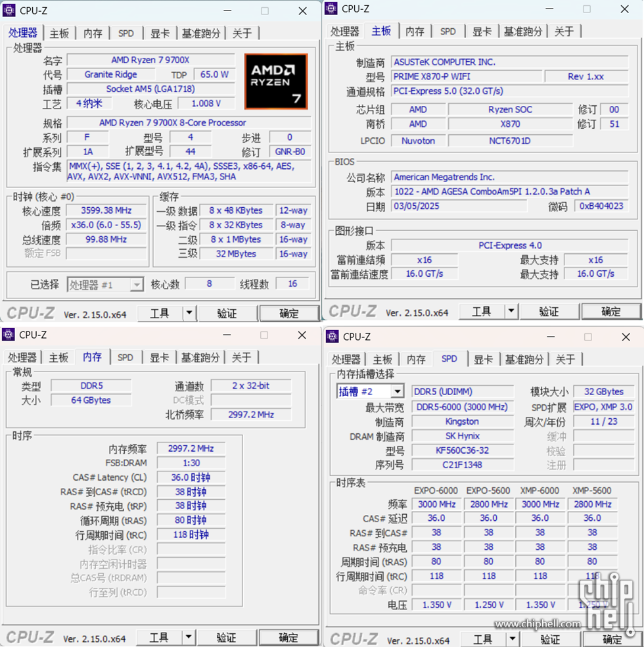Screen dimensions: 644x647
Task: Open 显卡 tab in the memory window
Action: point(159,357)
